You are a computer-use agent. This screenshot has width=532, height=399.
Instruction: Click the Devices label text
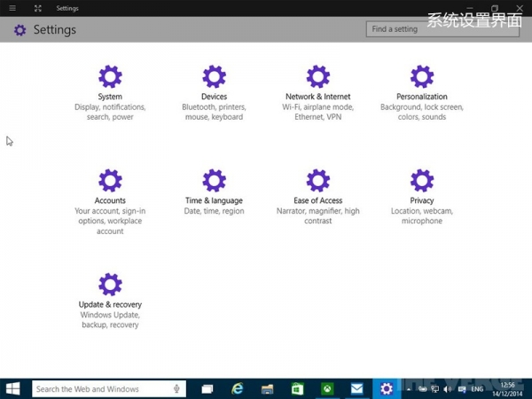click(214, 97)
